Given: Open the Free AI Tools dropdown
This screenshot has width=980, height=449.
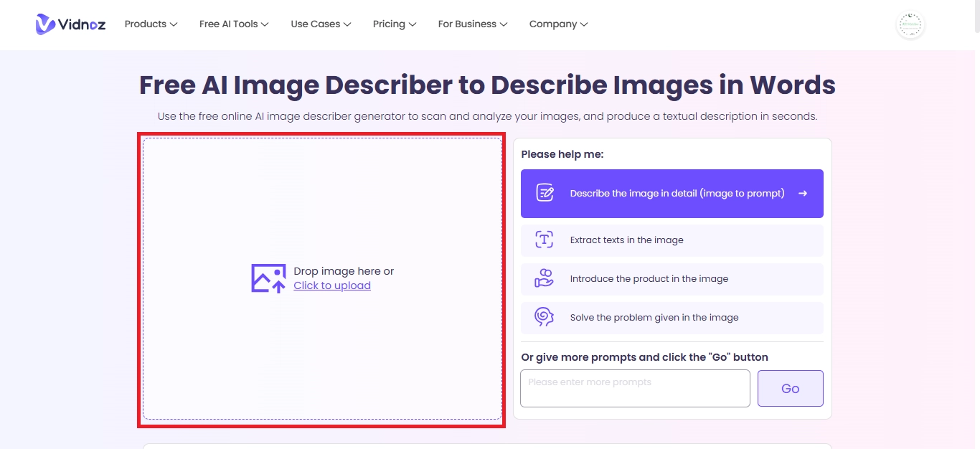Looking at the screenshot, I should (x=234, y=24).
